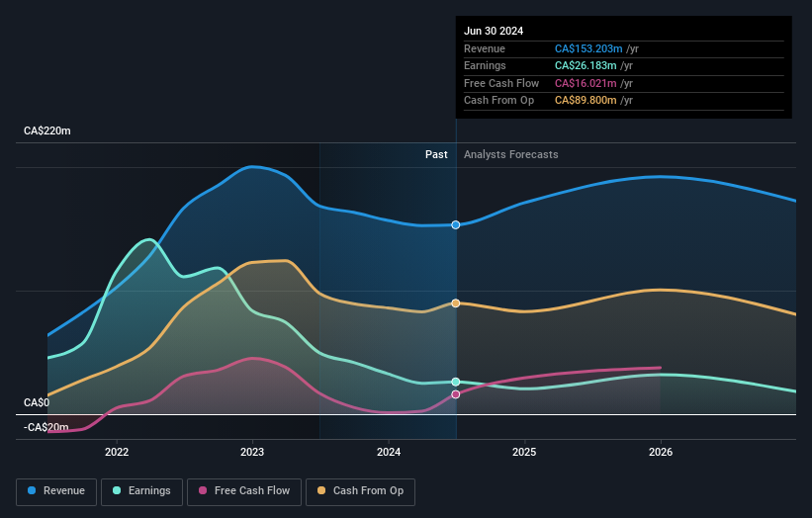
Task: Click the CA$16.021m free cash flow value
Action: (x=586, y=83)
